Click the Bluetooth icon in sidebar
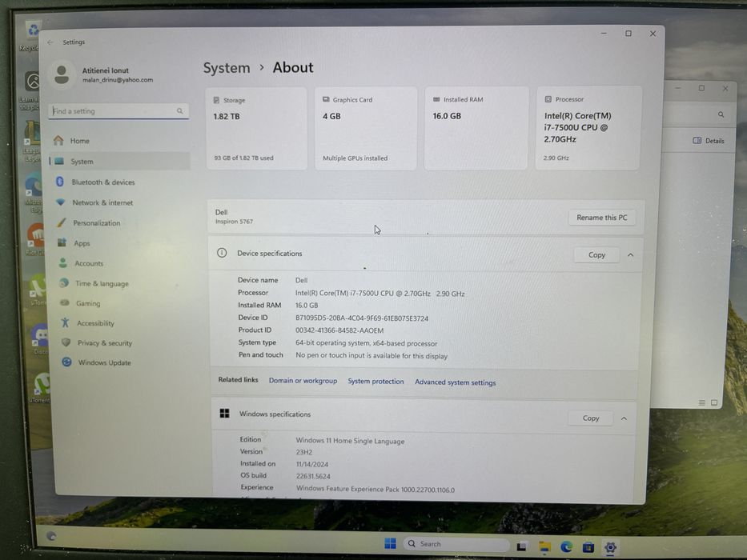 (59, 182)
